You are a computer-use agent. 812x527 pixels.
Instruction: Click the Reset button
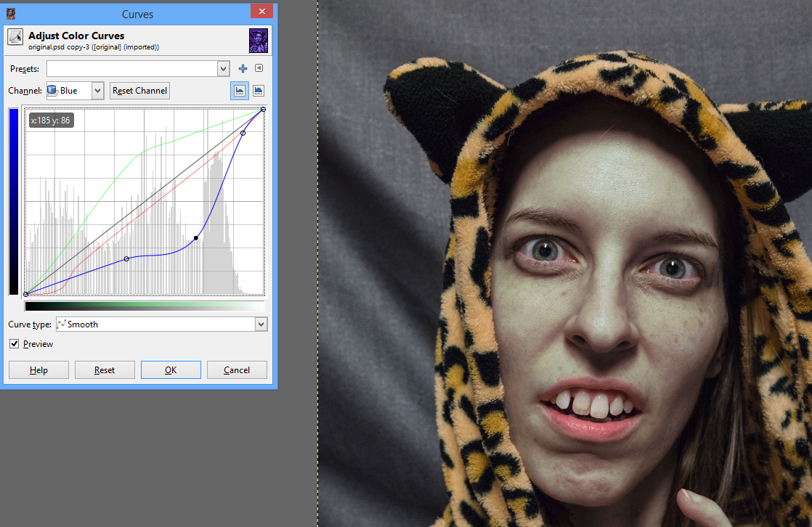[105, 369]
